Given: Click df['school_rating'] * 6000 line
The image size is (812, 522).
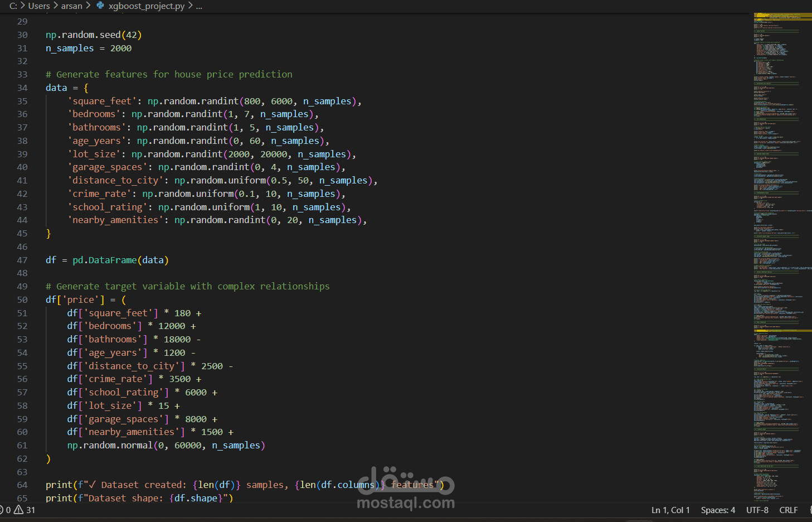Looking at the screenshot, I should (x=142, y=392).
